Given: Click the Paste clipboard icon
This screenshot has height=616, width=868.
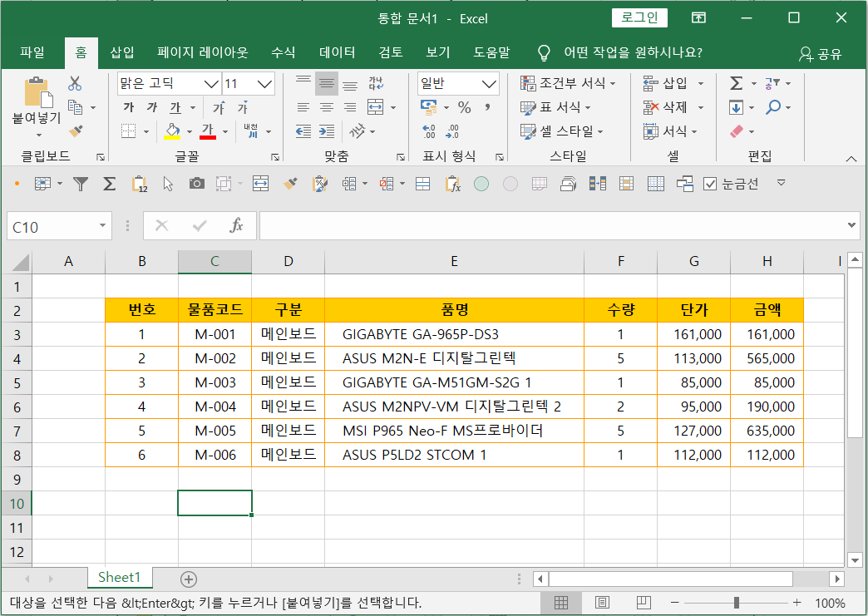Looking at the screenshot, I should click(37, 92).
